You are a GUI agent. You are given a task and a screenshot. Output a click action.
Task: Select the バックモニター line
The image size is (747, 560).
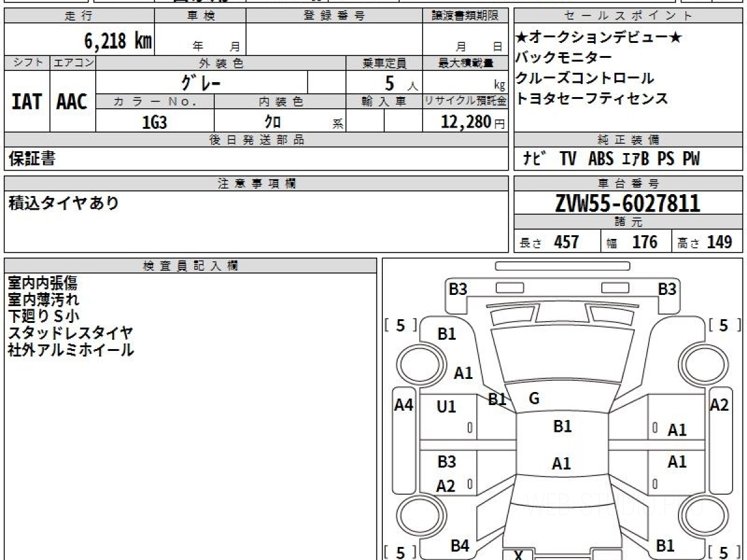564,58
